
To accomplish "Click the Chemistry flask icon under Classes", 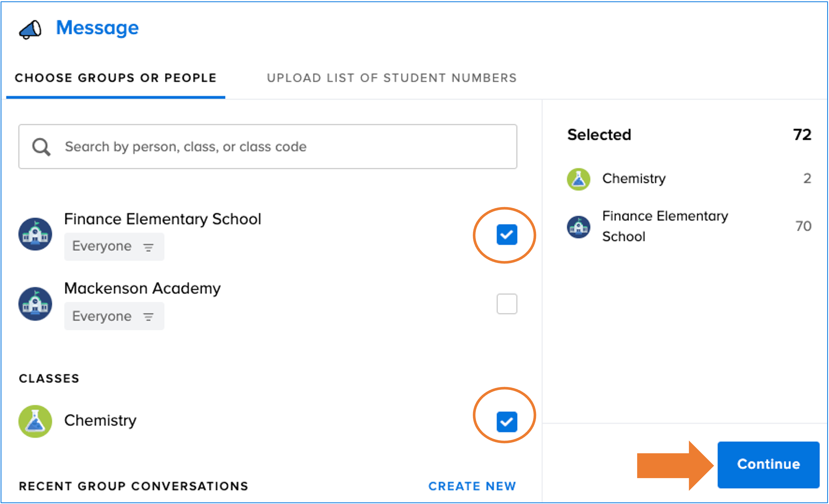I will click(35, 421).
